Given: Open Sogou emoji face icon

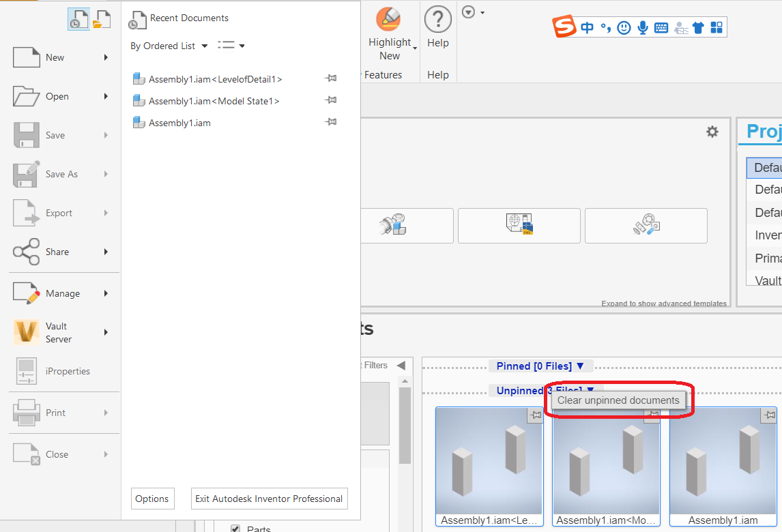Looking at the screenshot, I should (x=624, y=27).
